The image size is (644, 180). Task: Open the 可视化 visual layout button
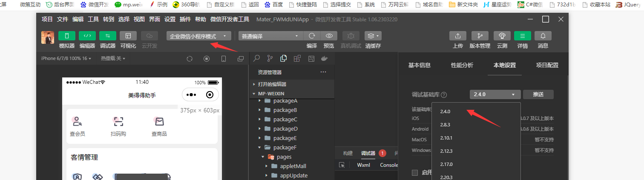tap(128, 36)
